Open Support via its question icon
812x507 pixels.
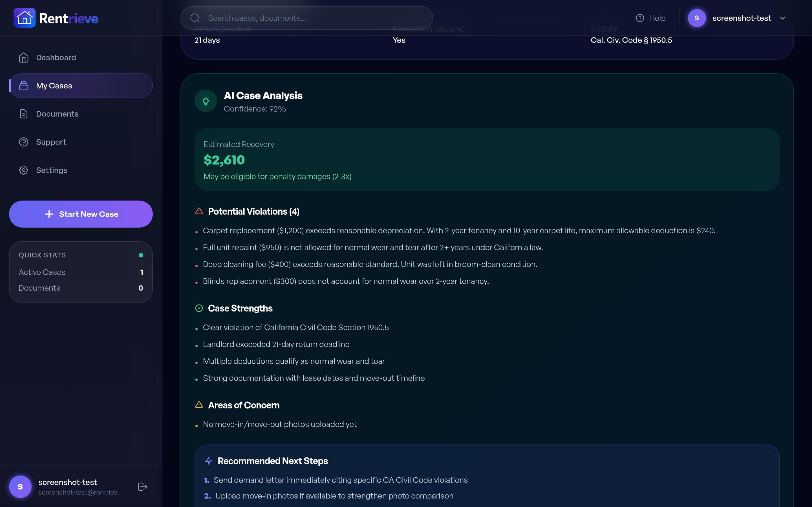pos(23,142)
